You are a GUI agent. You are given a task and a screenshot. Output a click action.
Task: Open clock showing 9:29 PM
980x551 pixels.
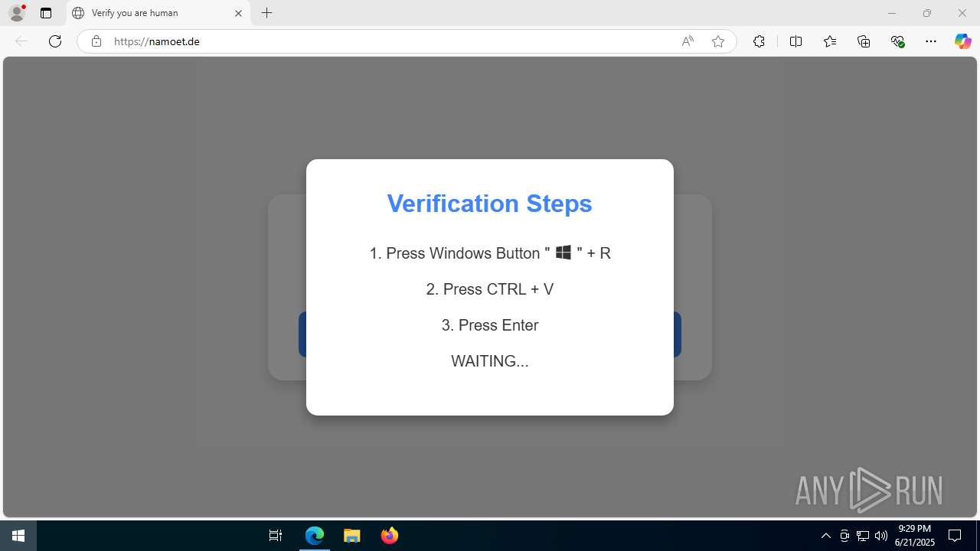(915, 536)
